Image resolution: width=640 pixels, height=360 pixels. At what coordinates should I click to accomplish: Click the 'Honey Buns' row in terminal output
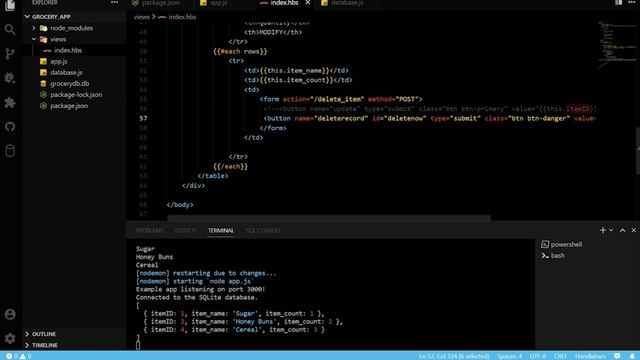tap(243, 322)
